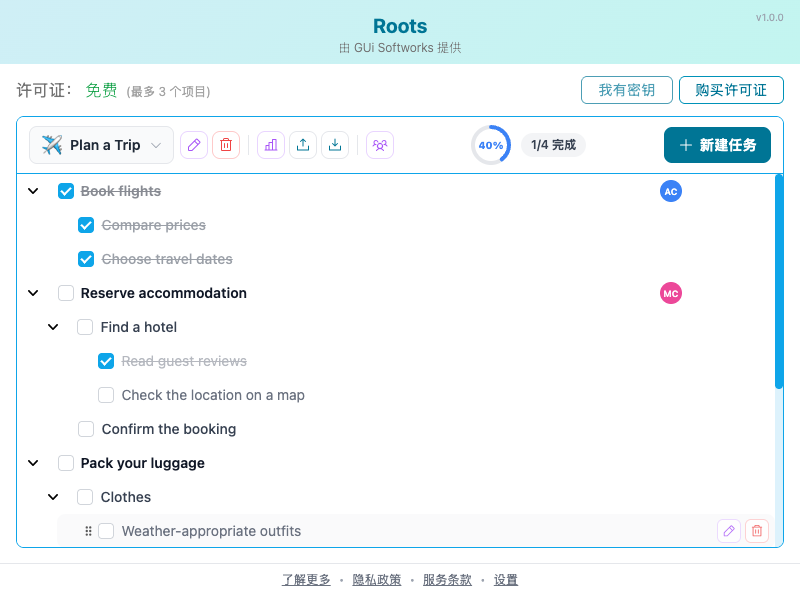Select the Clothes task text

126,497
